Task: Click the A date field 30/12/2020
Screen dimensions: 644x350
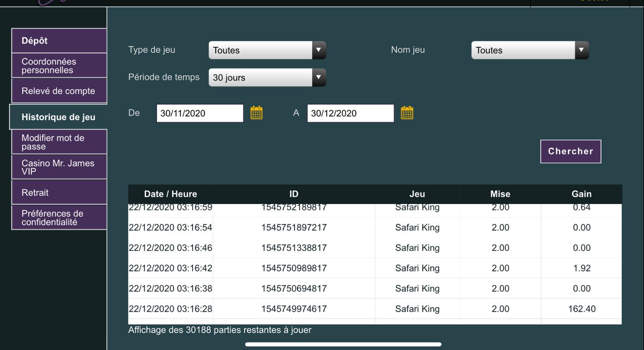Action: [350, 113]
